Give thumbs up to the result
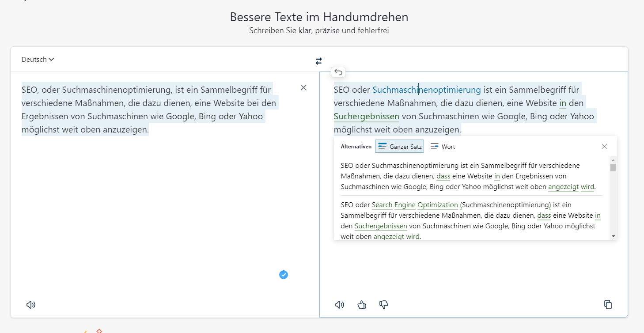644x333 pixels. [362, 305]
